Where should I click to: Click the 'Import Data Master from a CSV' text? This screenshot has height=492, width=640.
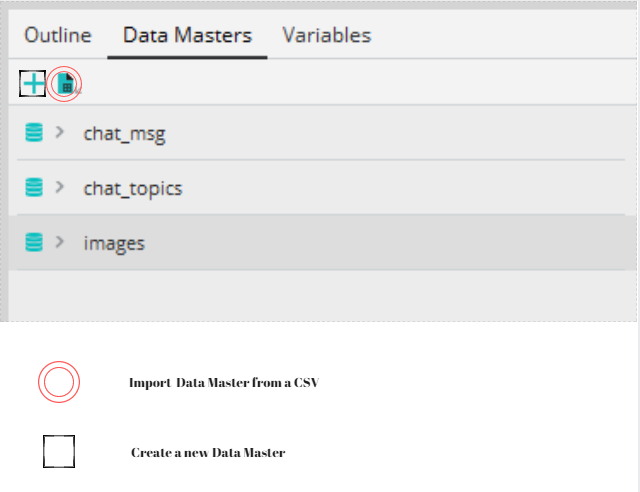[x=223, y=383]
